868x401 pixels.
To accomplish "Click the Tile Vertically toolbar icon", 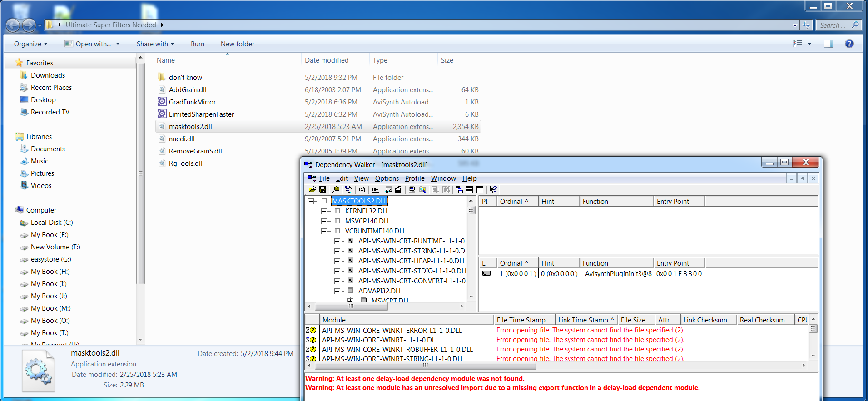I will [x=480, y=189].
